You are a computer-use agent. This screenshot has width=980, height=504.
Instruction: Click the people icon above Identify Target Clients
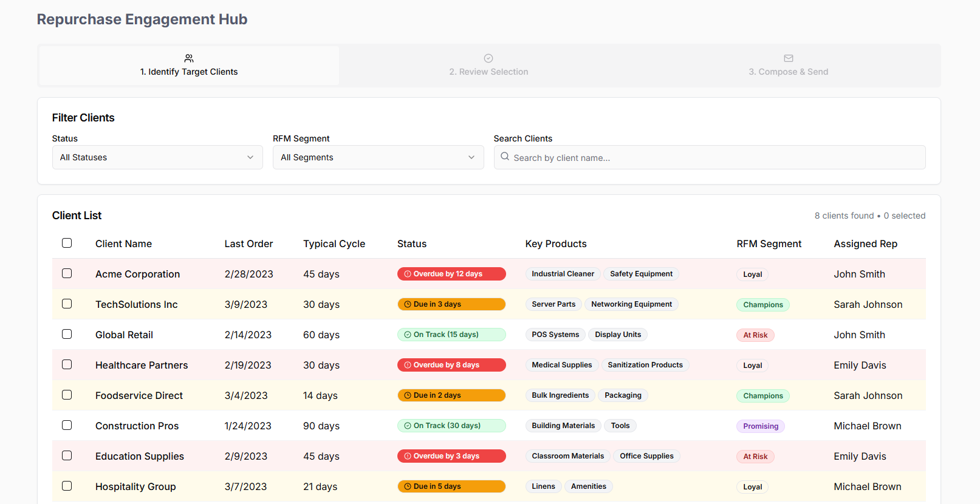pyautogui.click(x=189, y=58)
